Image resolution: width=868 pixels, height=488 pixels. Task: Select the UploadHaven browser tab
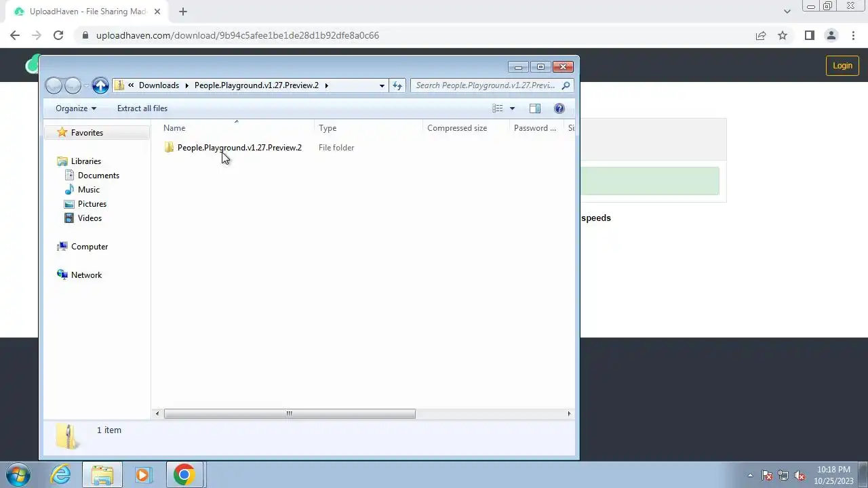click(x=88, y=12)
